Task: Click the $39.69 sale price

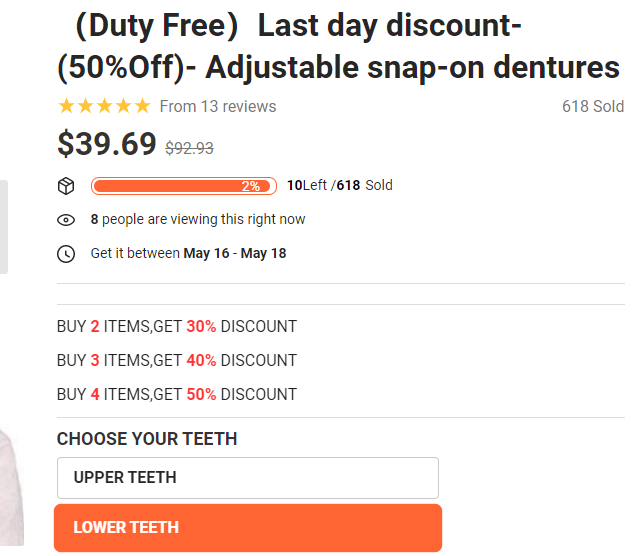Action: (x=107, y=144)
